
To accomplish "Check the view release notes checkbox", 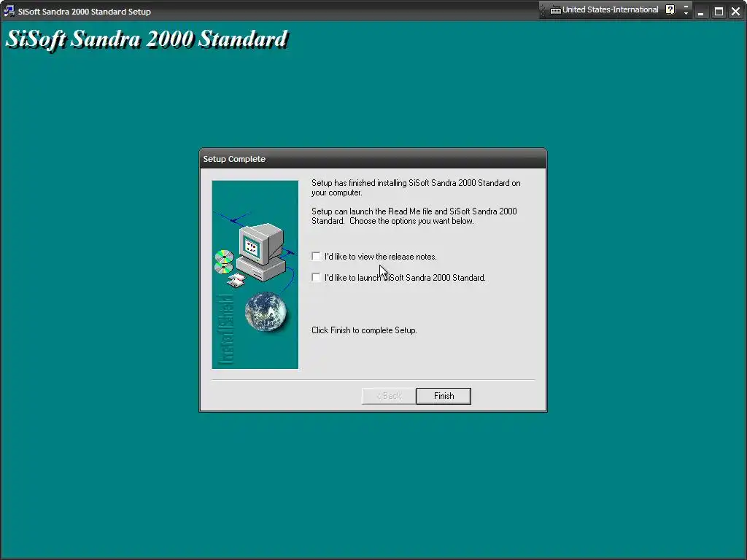I will (x=316, y=256).
